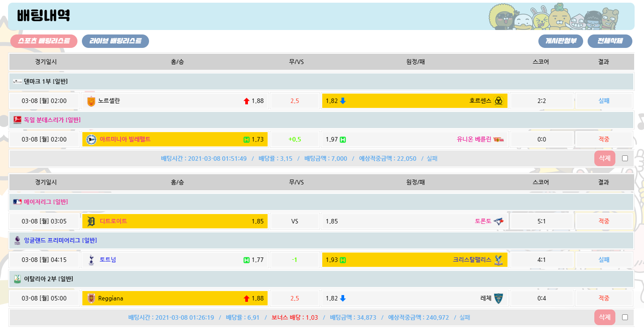Check the second bet slip checkbox

click(x=625, y=317)
